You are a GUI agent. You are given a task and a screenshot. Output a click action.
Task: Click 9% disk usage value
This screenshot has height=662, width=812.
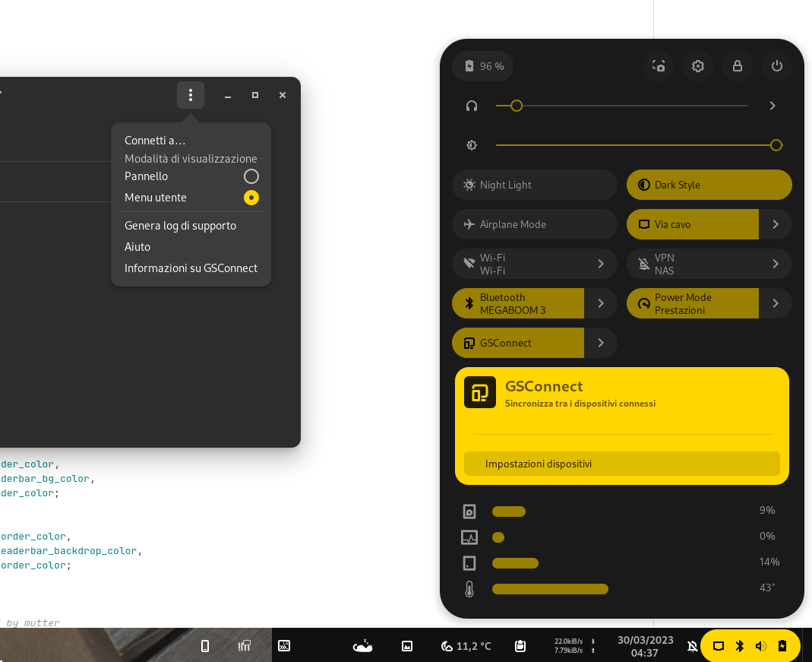(x=767, y=510)
